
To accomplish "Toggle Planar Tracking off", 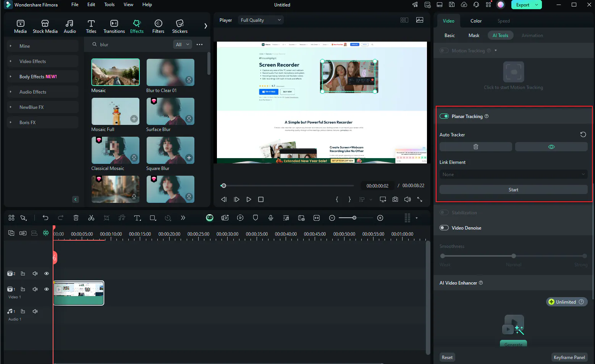I will (x=444, y=116).
